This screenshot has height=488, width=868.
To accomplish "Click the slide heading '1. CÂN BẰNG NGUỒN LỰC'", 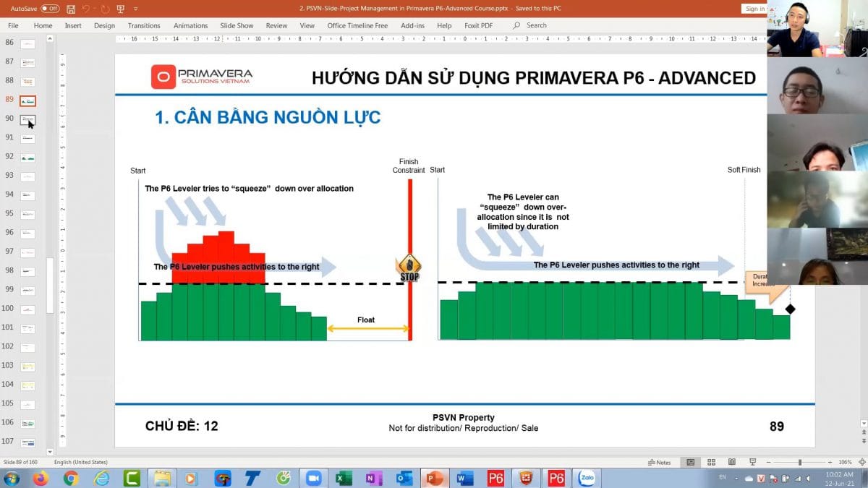I will pyautogui.click(x=268, y=117).
